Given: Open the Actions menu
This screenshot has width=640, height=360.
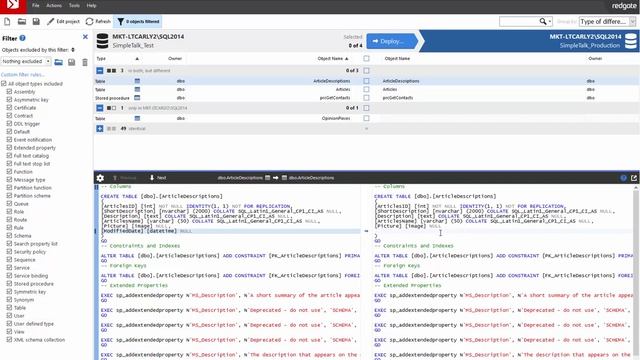Looking at the screenshot, I should [x=54, y=5].
